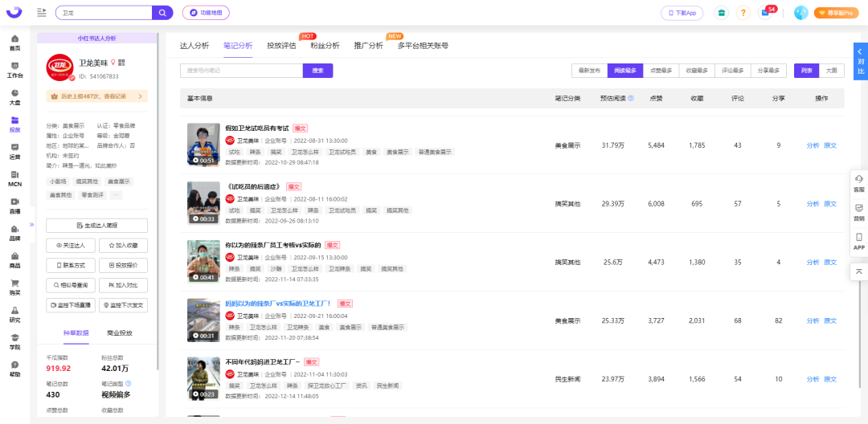The height and width of the screenshot is (424, 868).
Task: Click 关注达人 button
Action: [70, 246]
